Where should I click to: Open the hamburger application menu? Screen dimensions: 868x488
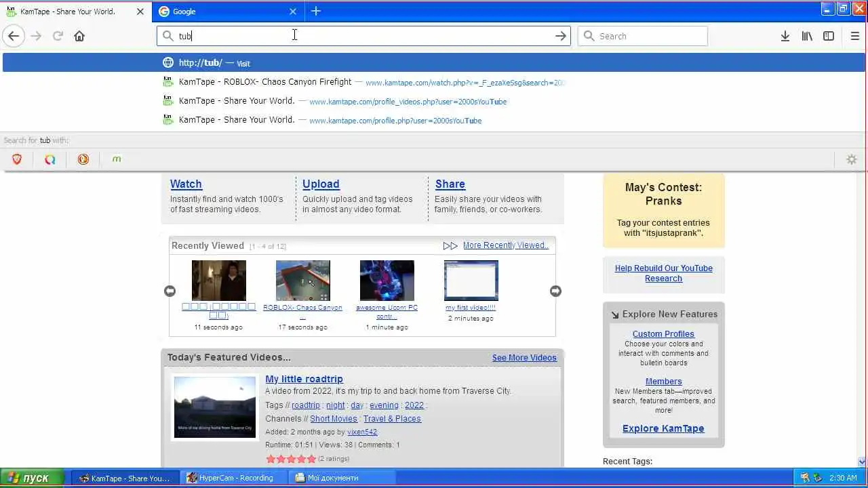click(x=854, y=36)
